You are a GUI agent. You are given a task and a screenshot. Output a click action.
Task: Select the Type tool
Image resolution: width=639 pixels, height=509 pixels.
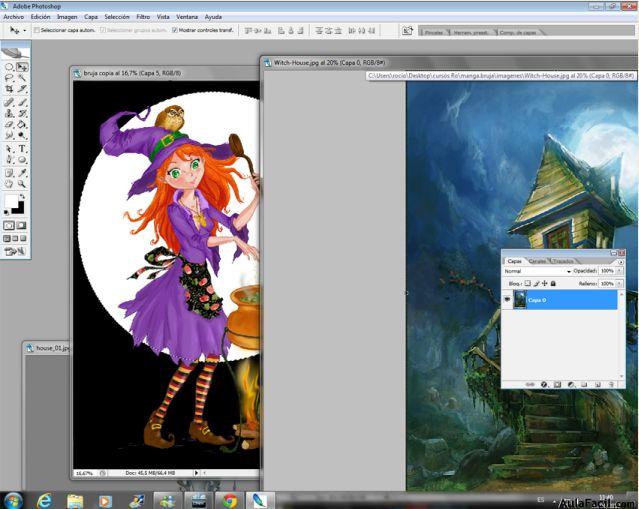(x=22, y=149)
